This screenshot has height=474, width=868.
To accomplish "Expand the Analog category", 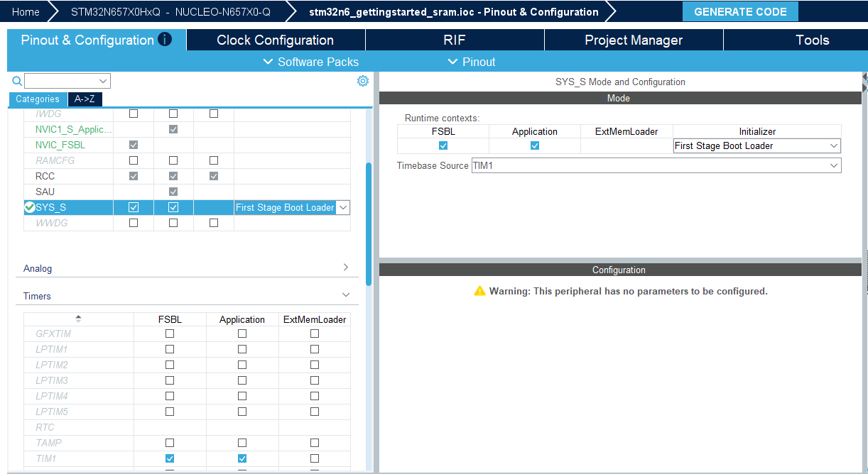I will pos(186,268).
